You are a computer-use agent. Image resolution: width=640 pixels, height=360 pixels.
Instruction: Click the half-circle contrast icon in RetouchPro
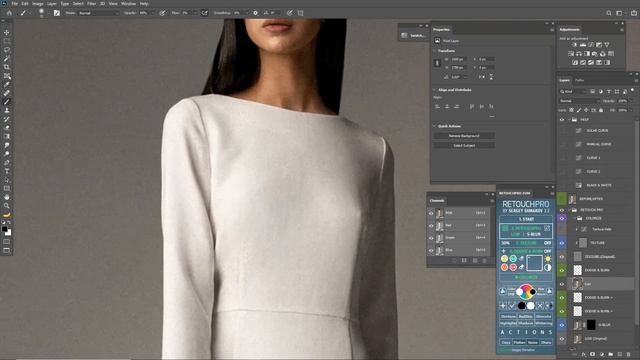click(x=547, y=267)
